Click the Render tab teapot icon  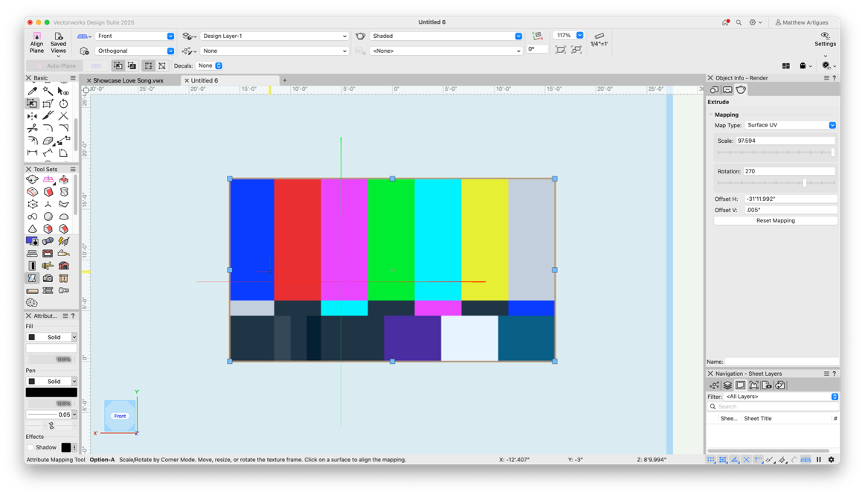coord(741,90)
